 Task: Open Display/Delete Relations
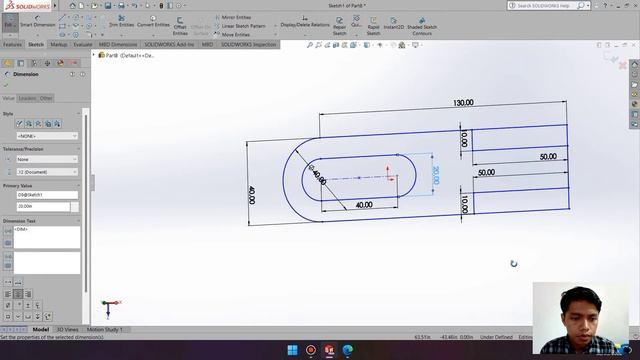304,22
